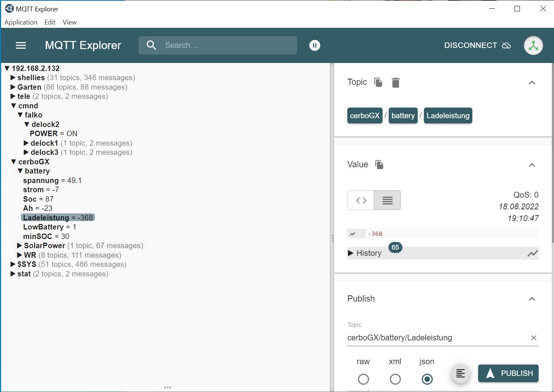This screenshot has width=554, height=392.
Task: Open the hamburger navigation menu
Action: [21, 45]
